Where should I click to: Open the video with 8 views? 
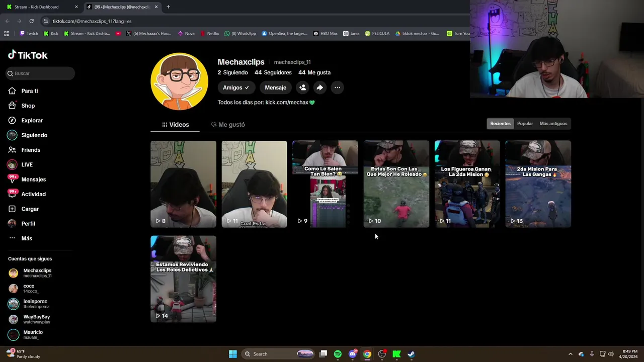(183, 184)
